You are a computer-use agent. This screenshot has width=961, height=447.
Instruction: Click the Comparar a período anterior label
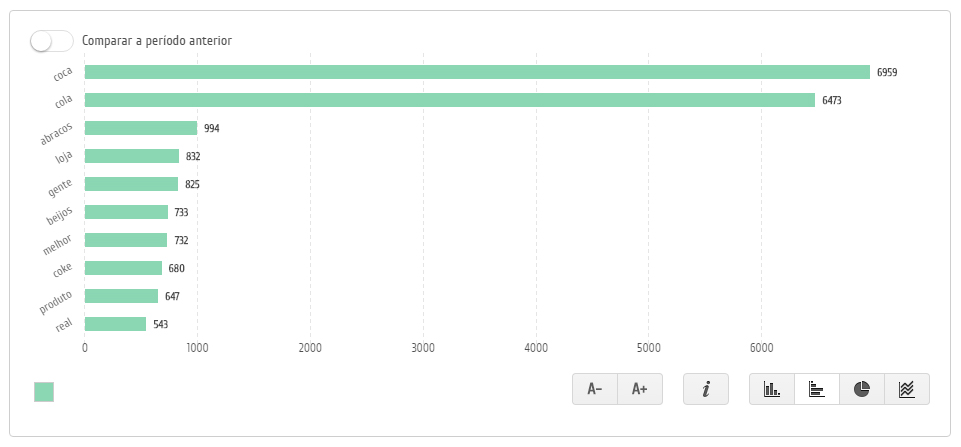tap(157, 41)
